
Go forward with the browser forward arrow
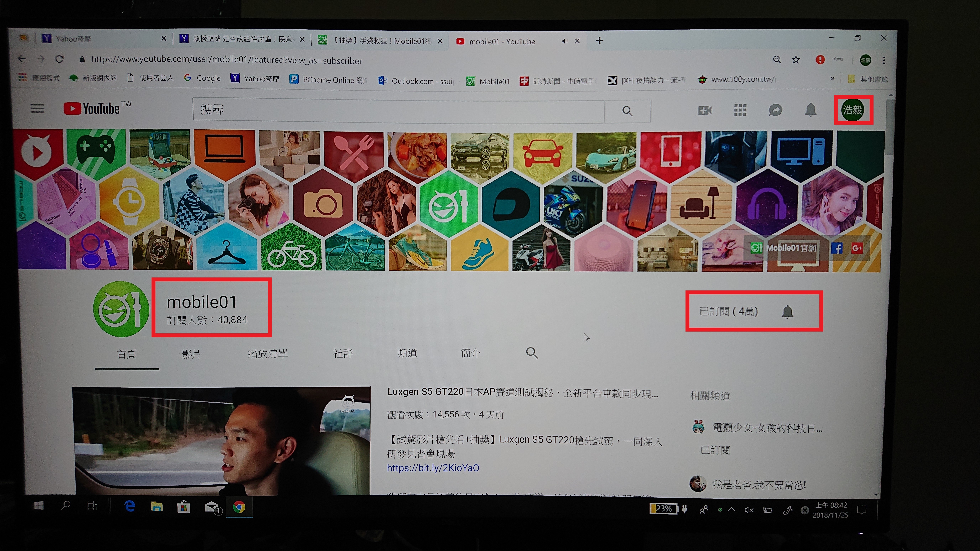[x=41, y=59]
